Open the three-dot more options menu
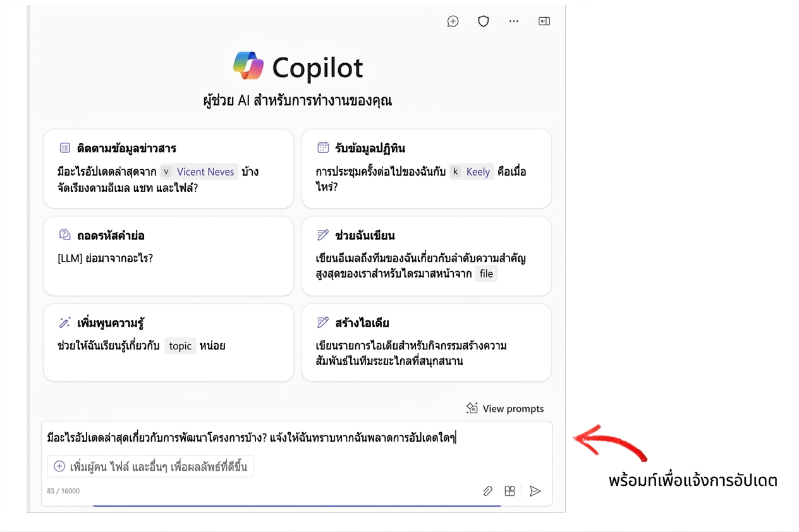Viewport: 799px width, 532px height. 514,21
